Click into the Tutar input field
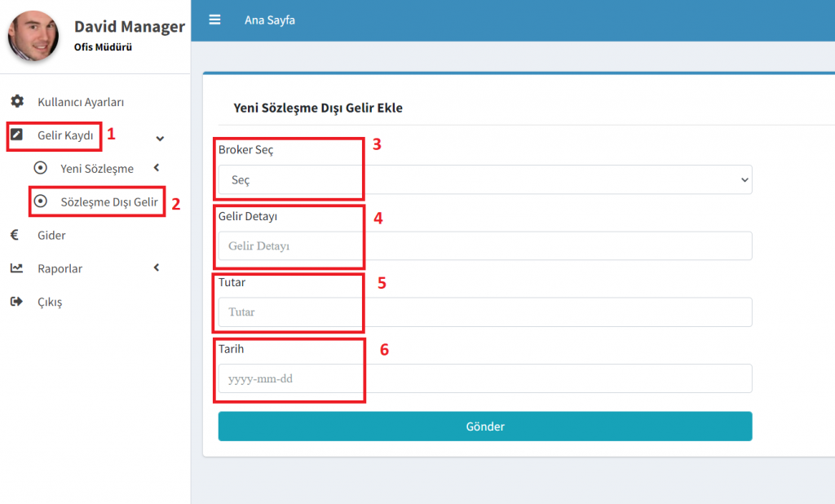 click(x=484, y=312)
